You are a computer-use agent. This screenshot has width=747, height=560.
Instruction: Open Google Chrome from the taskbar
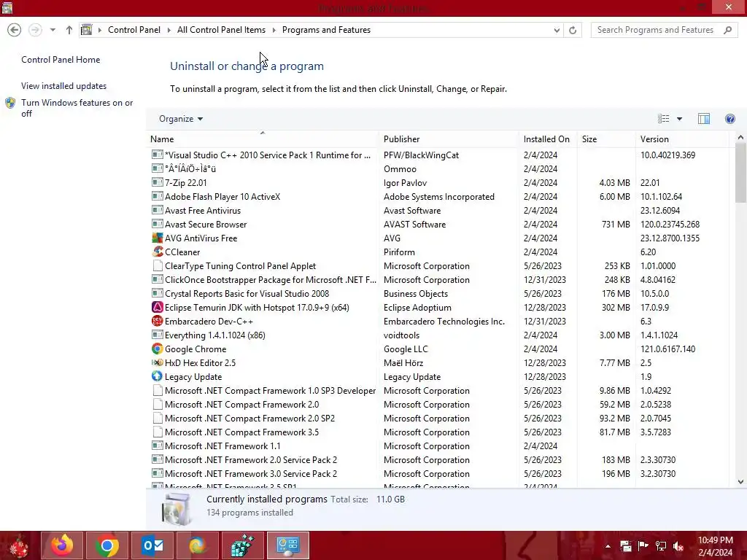coord(107,545)
